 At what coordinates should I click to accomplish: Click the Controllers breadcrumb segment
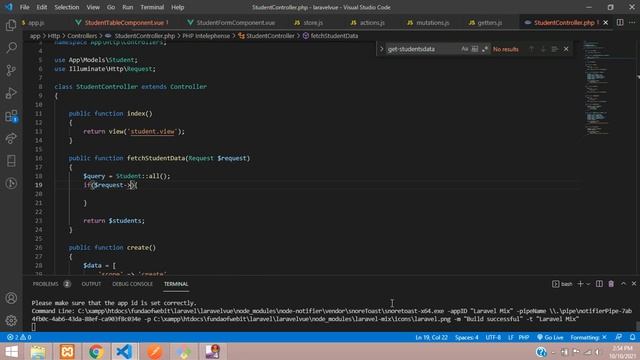(x=82, y=36)
